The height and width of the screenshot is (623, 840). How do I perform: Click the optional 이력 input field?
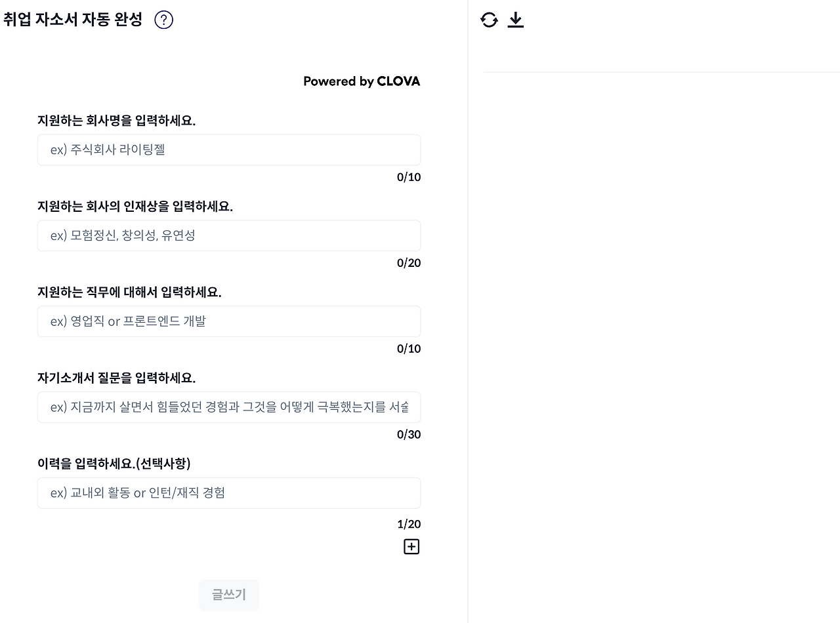[x=229, y=493]
